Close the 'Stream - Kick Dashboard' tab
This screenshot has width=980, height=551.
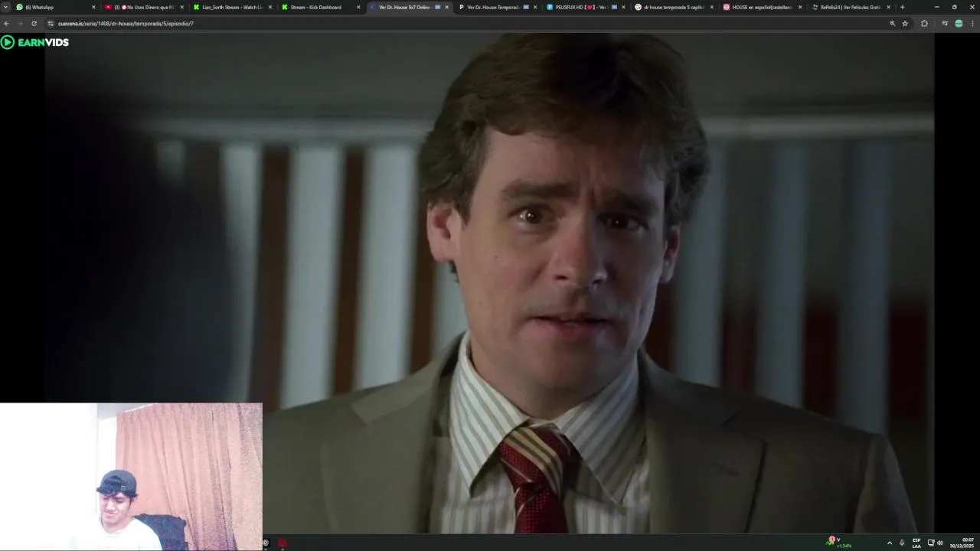point(358,7)
